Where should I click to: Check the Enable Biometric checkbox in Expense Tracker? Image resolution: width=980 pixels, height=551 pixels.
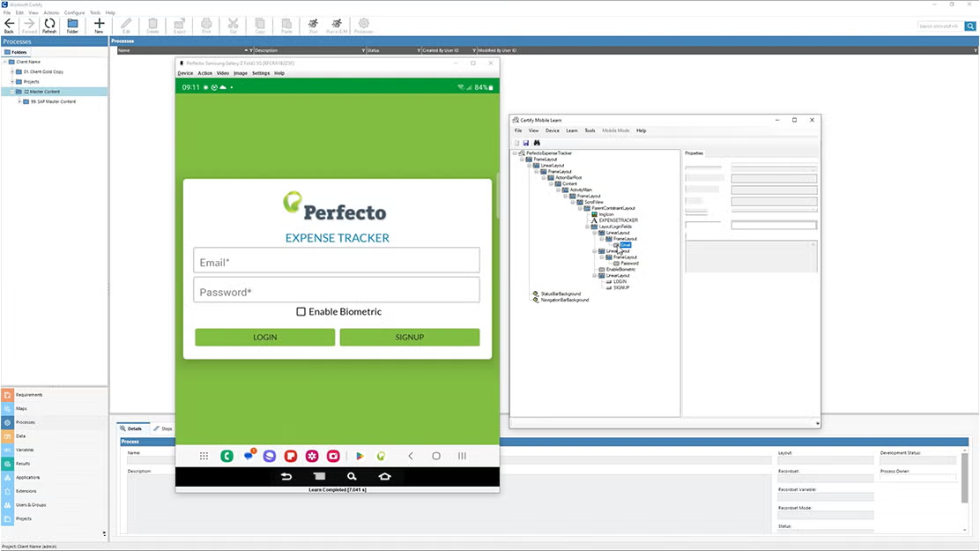point(301,311)
